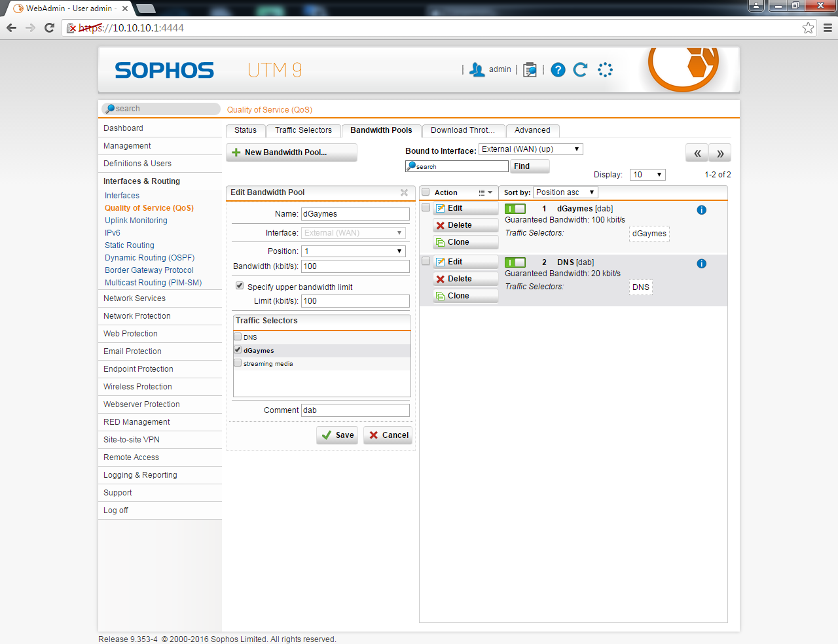This screenshot has height=644, width=838.
Task: Go to previous page of pools
Action: click(x=697, y=153)
